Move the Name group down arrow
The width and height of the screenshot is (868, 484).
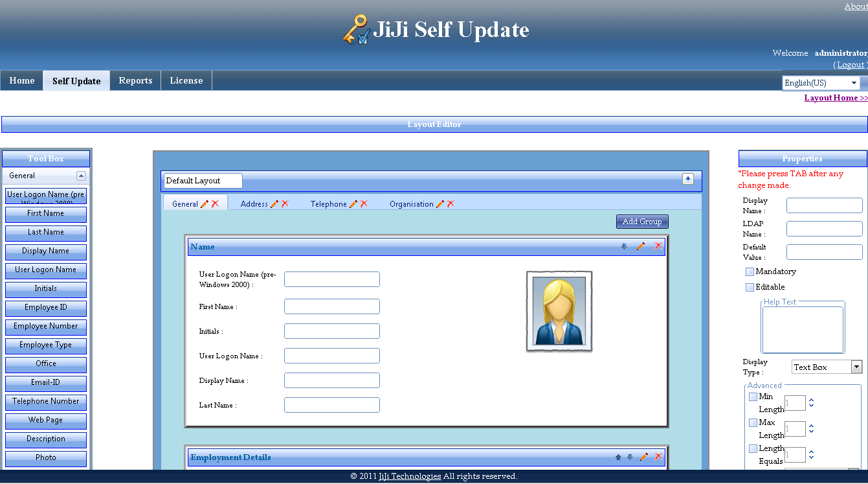tap(624, 246)
